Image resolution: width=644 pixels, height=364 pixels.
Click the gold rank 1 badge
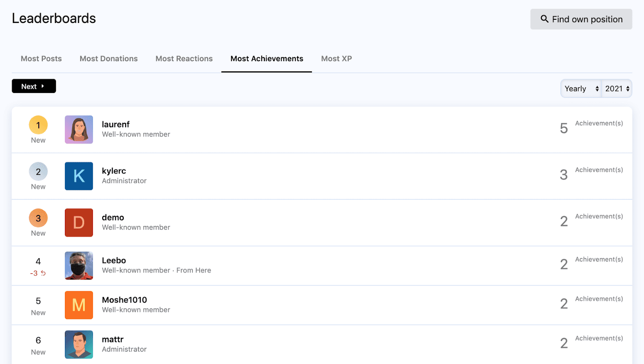[x=38, y=125]
